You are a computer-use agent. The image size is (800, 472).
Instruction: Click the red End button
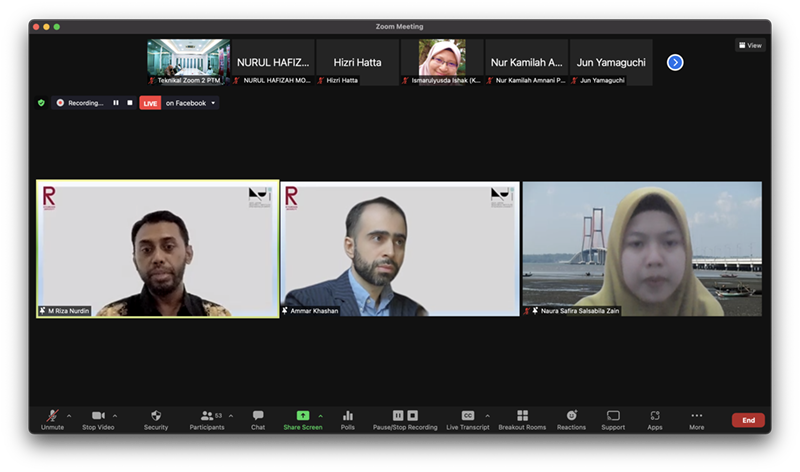(747, 420)
